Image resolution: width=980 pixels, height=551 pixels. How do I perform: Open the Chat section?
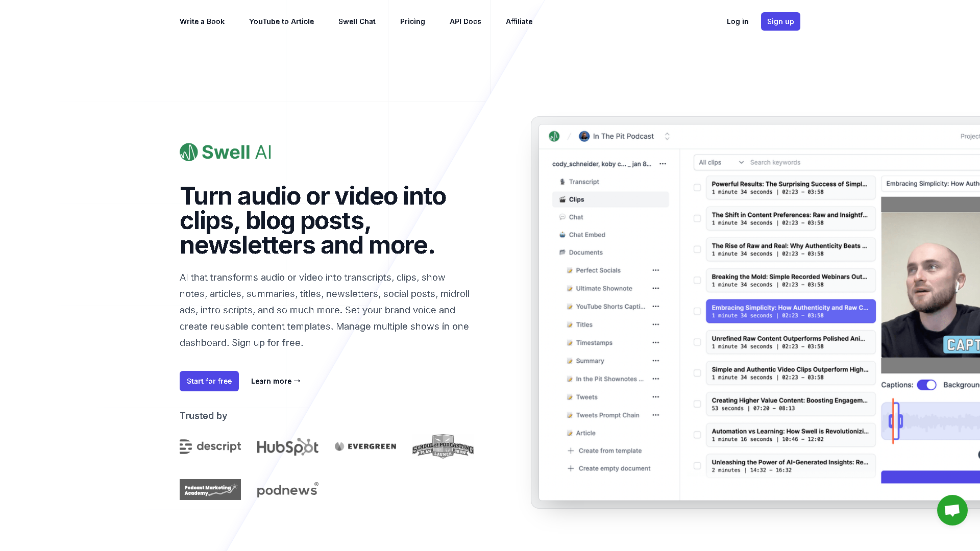tap(576, 217)
